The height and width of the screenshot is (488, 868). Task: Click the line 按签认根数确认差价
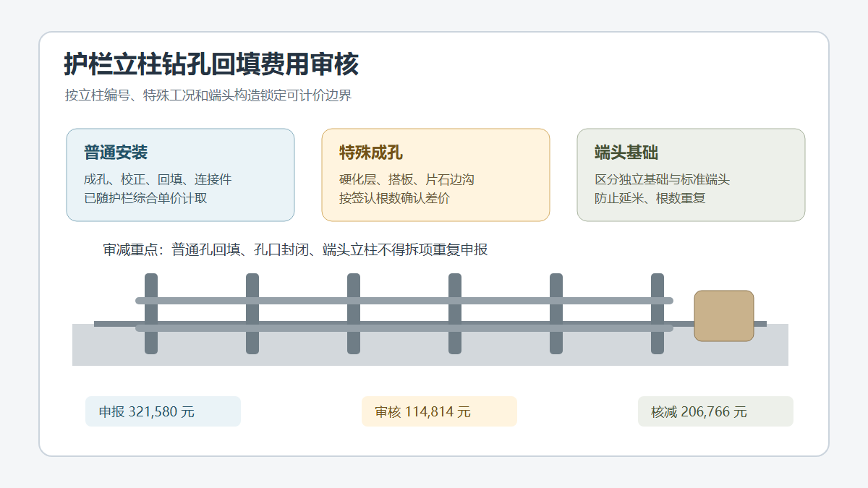[394, 198]
